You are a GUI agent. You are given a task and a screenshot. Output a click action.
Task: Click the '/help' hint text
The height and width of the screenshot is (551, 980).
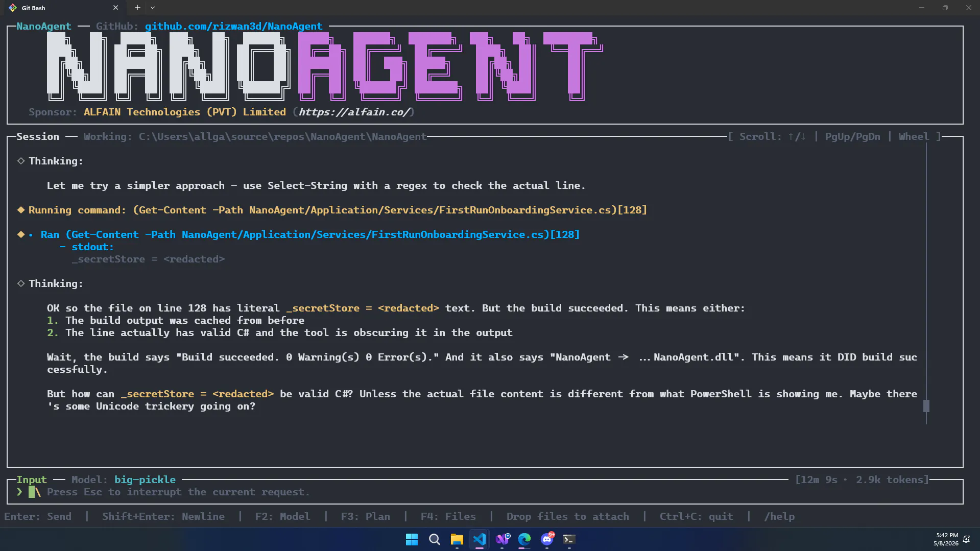tap(779, 516)
